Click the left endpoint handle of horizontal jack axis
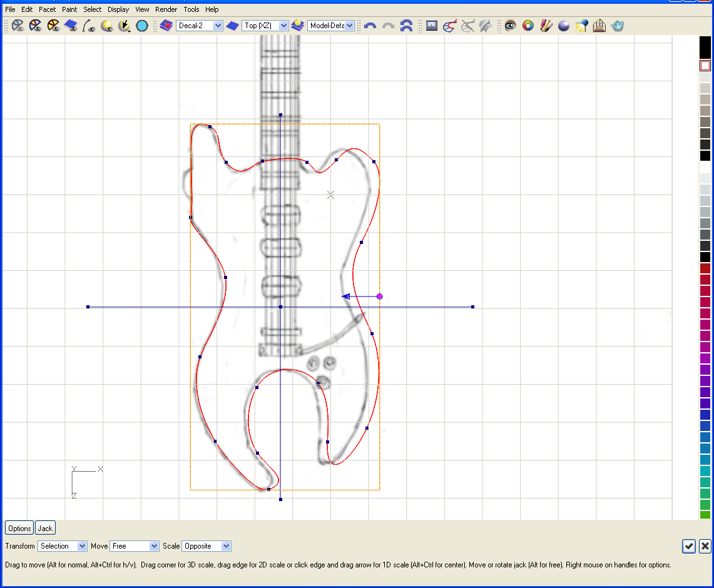 point(88,307)
